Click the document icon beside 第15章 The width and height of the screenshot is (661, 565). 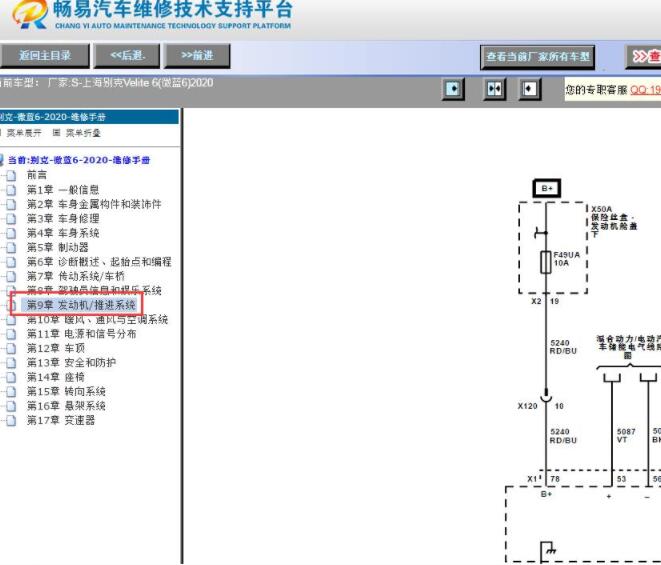(11, 392)
